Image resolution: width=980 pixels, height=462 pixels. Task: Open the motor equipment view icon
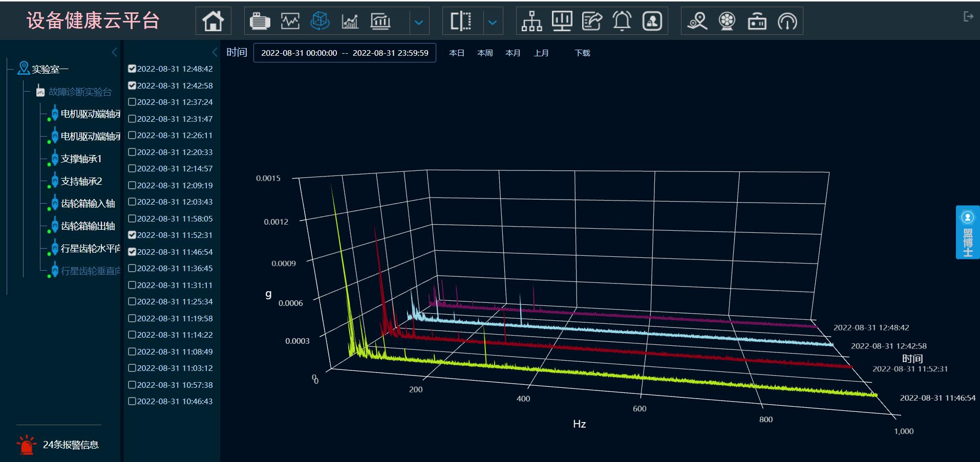coord(260,21)
